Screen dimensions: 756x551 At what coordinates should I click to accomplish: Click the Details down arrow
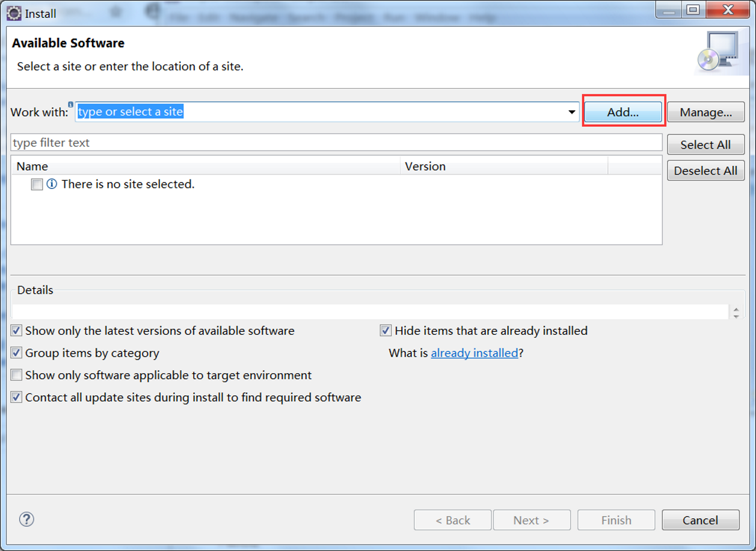click(736, 316)
